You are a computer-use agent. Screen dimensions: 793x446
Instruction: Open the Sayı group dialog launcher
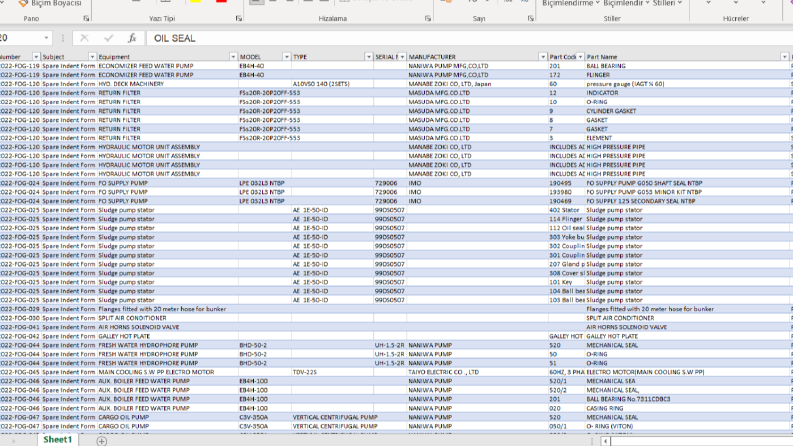click(x=531, y=18)
